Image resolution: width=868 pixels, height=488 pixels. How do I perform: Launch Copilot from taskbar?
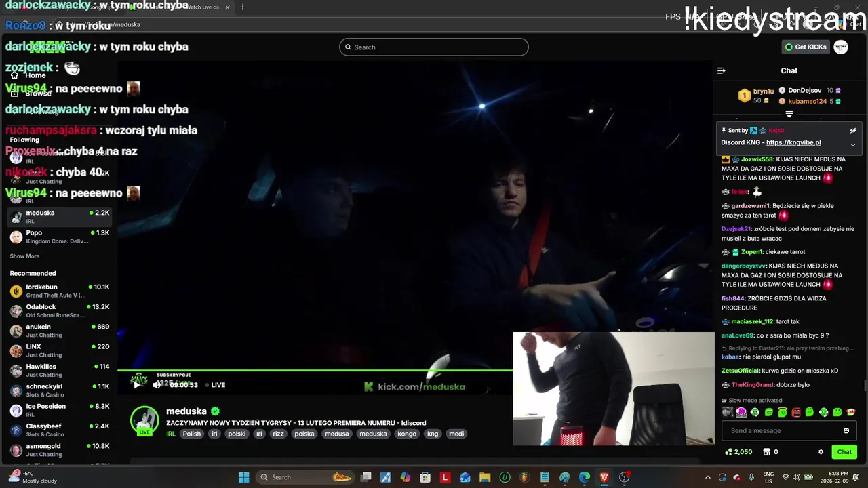point(406,477)
